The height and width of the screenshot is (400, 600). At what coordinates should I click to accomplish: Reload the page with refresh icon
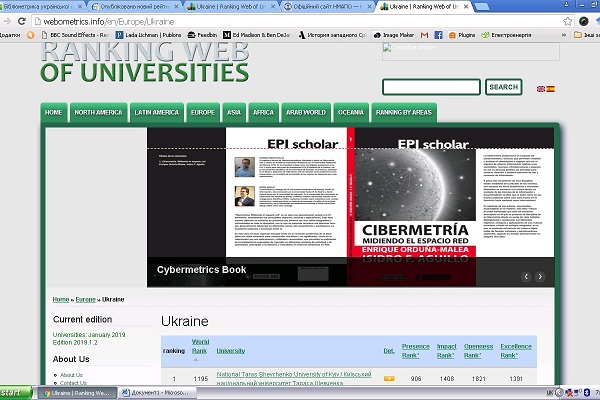21,21
